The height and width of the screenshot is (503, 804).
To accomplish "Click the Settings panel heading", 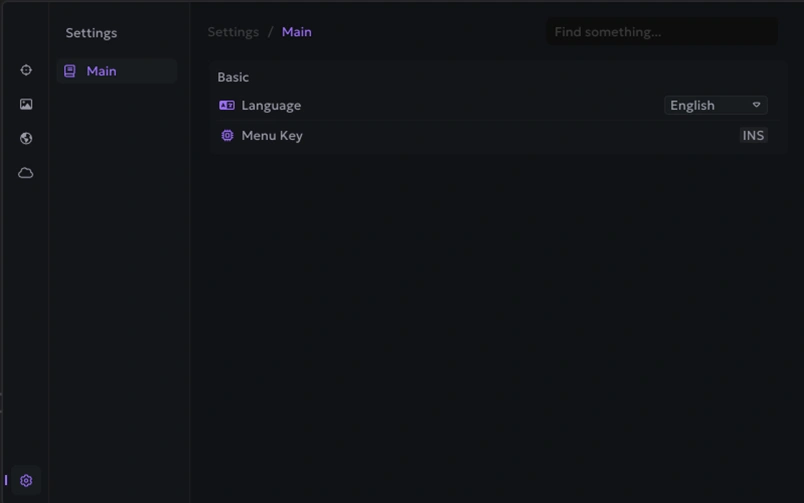I will coord(91,33).
